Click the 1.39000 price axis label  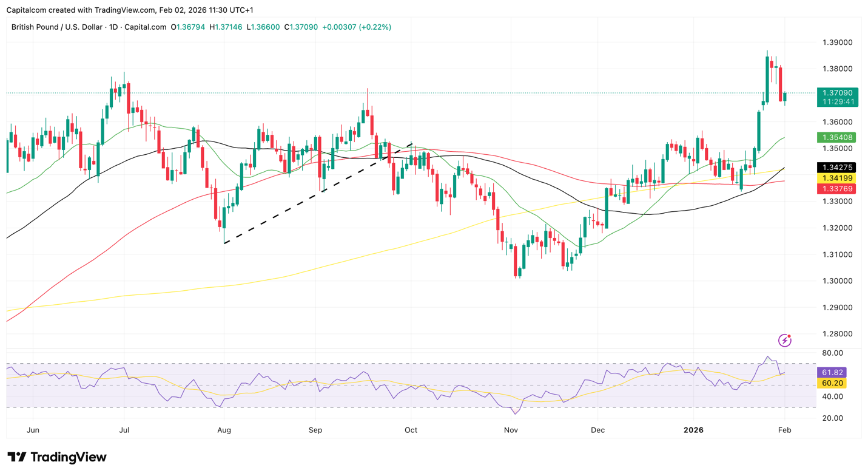[837, 42]
